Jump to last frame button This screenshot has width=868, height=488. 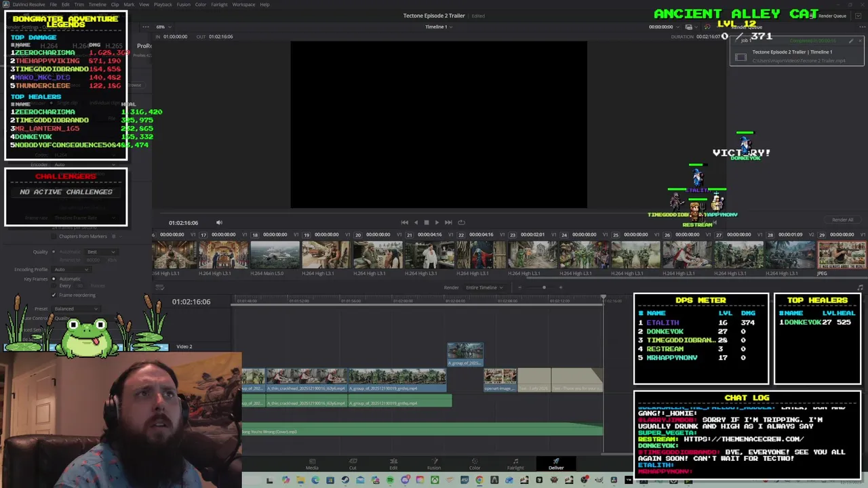(448, 222)
